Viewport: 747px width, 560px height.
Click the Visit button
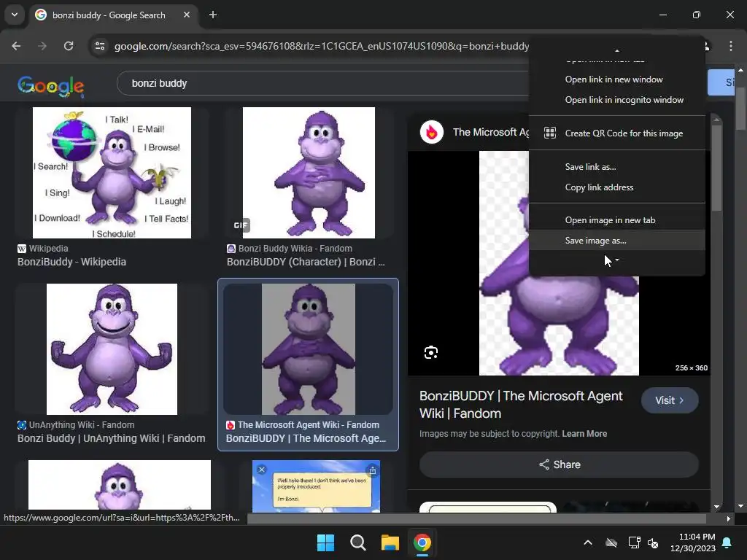coord(670,400)
